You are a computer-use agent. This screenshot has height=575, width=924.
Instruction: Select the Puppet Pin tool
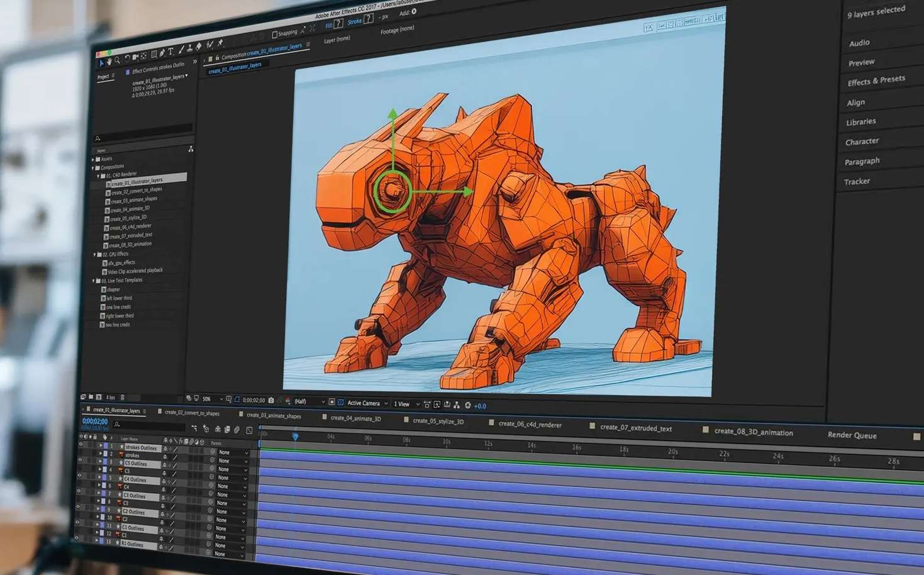tap(220, 43)
